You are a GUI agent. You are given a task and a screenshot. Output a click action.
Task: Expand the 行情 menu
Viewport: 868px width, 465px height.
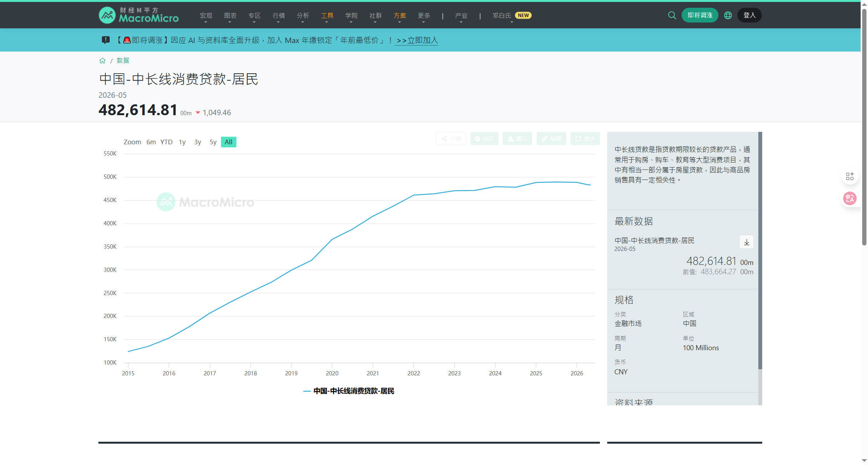(x=279, y=16)
